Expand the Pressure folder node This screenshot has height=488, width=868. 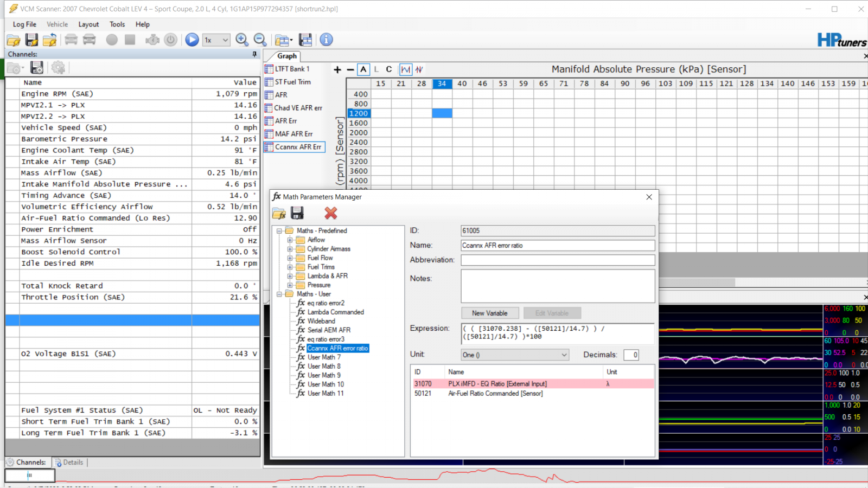click(x=290, y=285)
